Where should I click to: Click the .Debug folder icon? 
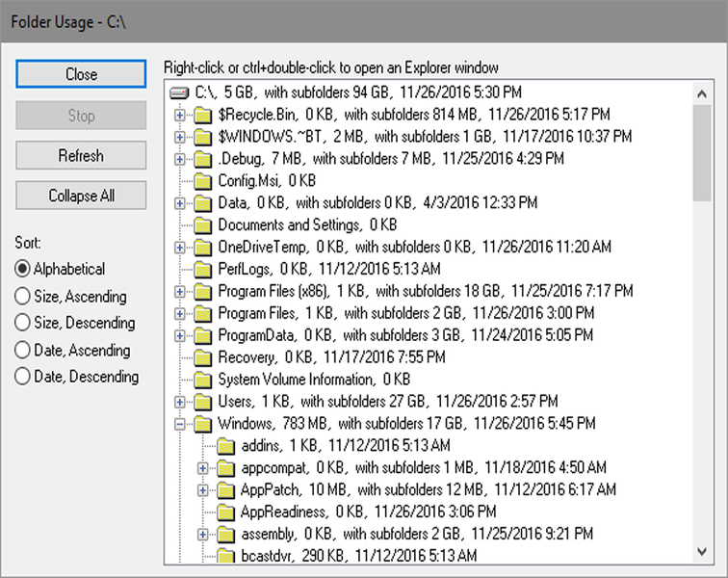[x=202, y=159]
